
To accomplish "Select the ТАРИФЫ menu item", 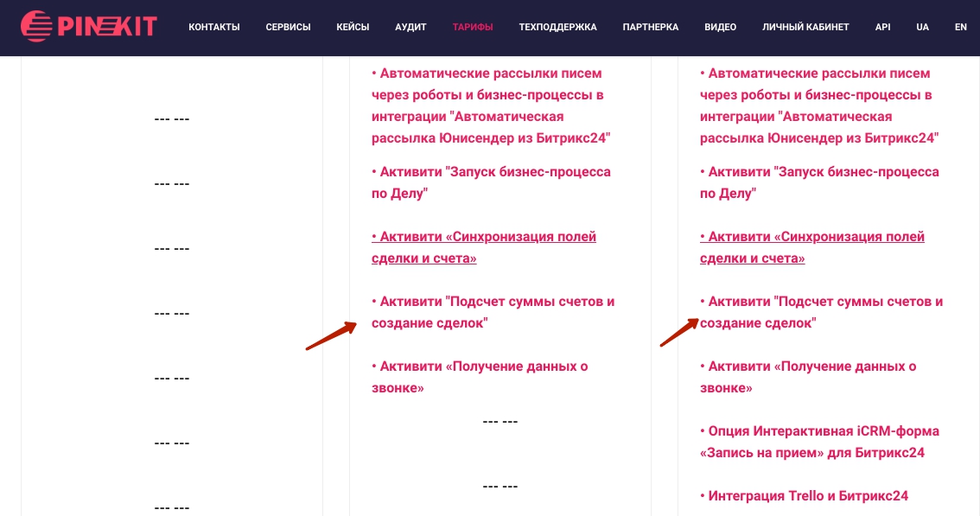I will (x=473, y=27).
